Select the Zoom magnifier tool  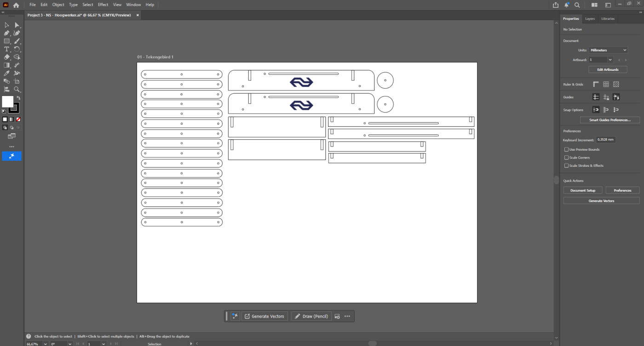click(17, 89)
